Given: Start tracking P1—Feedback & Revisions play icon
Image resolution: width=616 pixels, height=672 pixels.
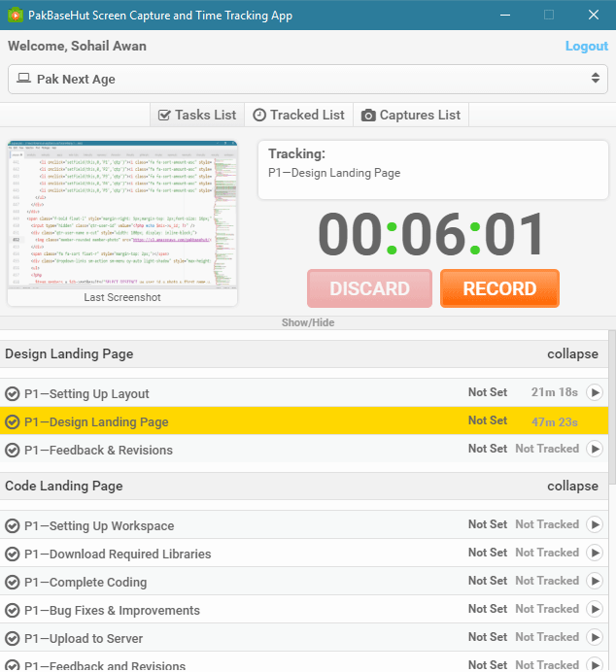Looking at the screenshot, I should (x=595, y=450).
